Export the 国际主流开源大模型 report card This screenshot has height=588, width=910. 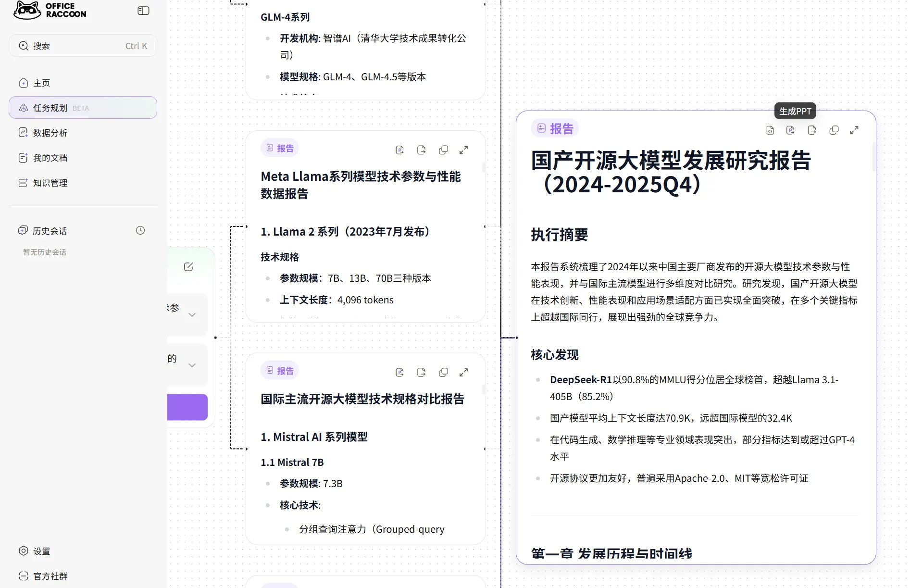(422, 372)
